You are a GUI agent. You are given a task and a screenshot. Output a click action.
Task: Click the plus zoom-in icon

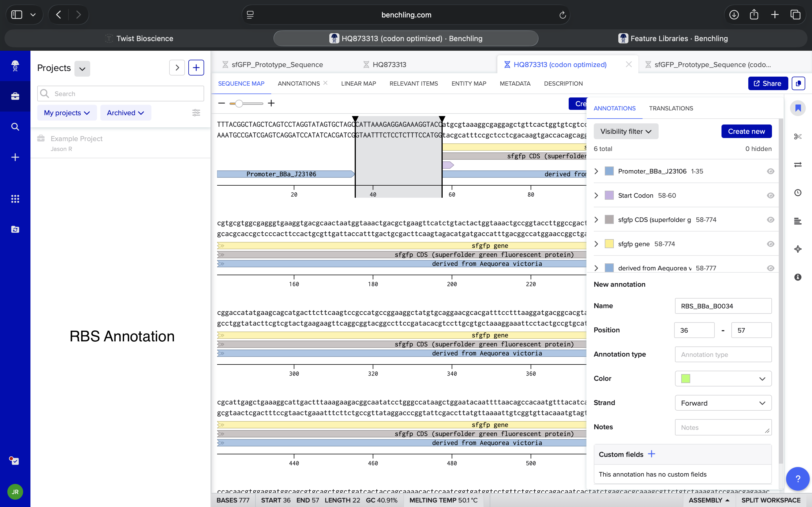271,103
